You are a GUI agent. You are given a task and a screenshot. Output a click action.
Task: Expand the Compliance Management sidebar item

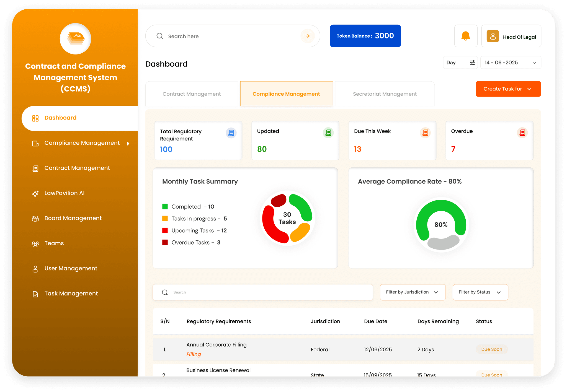click(x=128, y=143)
